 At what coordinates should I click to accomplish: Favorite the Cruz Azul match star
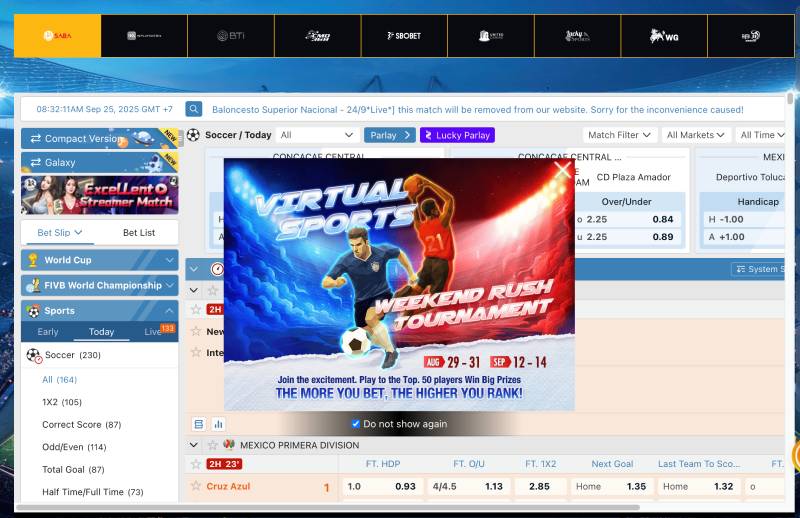point(196,487)
